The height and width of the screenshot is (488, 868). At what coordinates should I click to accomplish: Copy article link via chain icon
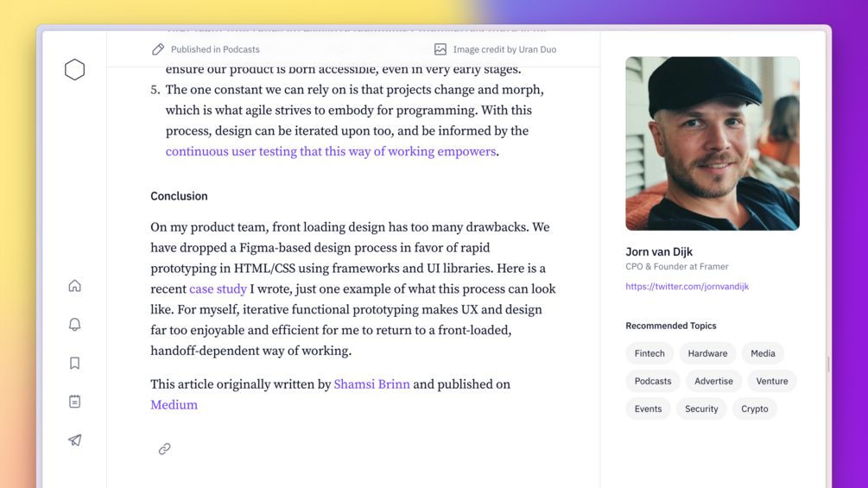coord(164,449)
